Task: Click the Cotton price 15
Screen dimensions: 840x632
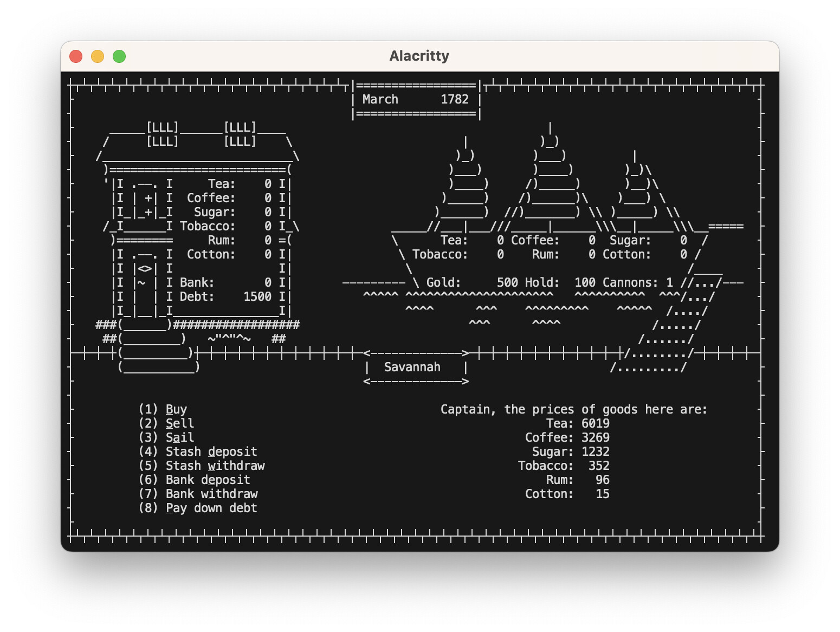Action: [x=602, y=494]
